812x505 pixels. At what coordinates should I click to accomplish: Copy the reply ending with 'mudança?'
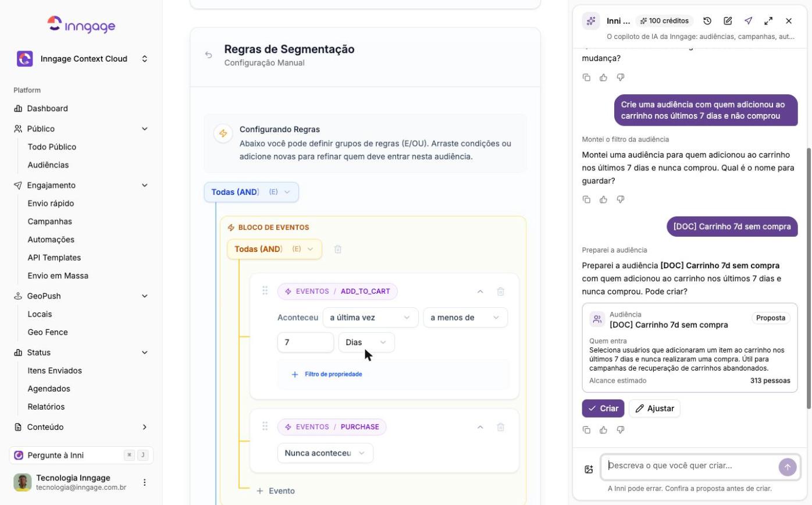click(586, 77)
